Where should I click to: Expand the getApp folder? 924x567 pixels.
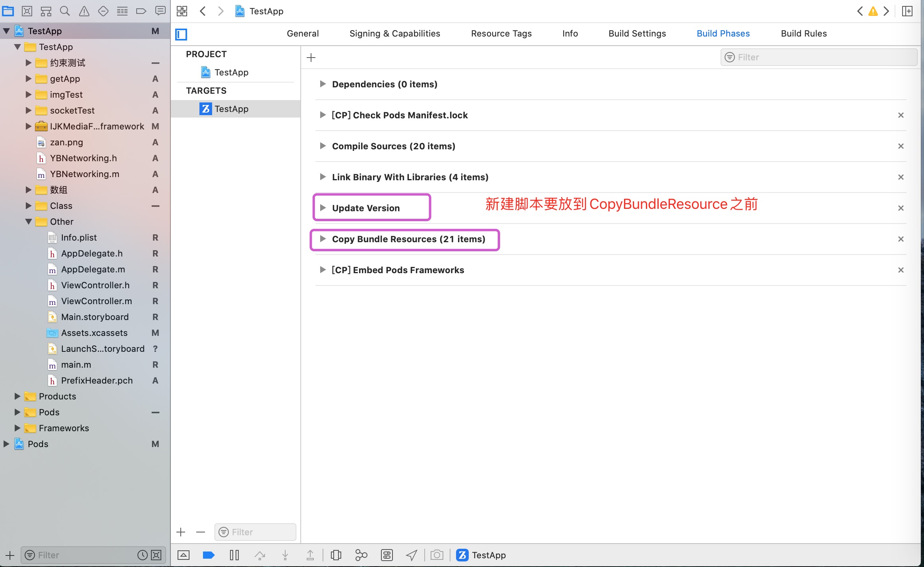pos(29,79)
